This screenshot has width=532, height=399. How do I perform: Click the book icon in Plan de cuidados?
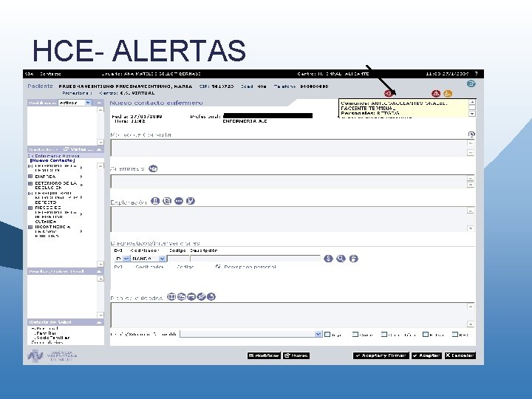click(x=171, y=297)
